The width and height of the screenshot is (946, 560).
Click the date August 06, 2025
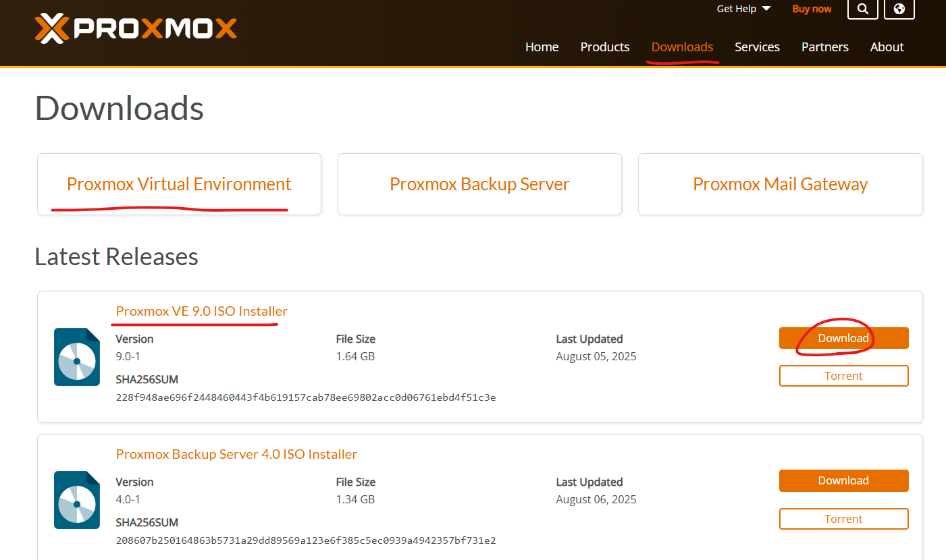(596, 499)
